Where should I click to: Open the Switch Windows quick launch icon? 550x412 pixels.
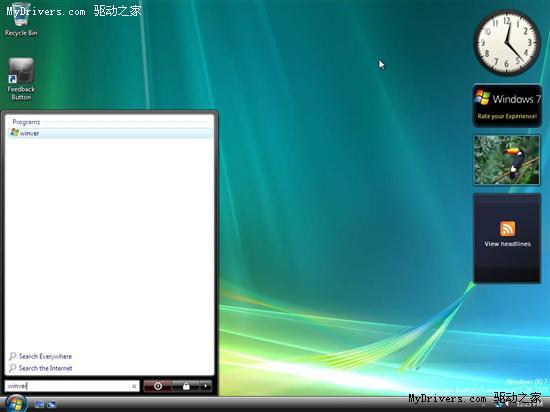52,405
